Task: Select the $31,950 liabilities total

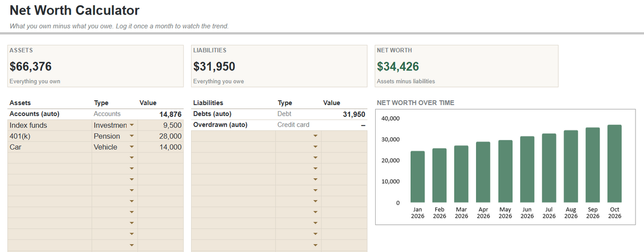Action: tap(214, 66)
